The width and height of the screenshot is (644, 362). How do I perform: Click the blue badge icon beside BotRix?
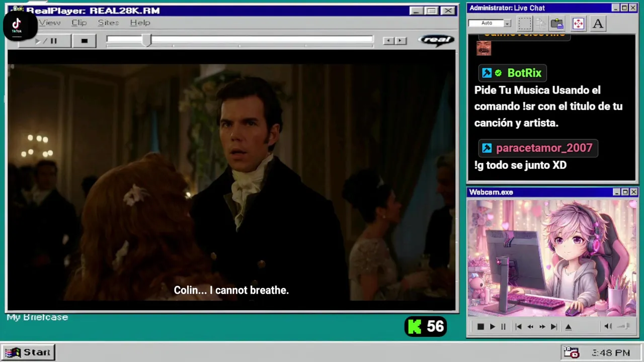click(487, 73)
